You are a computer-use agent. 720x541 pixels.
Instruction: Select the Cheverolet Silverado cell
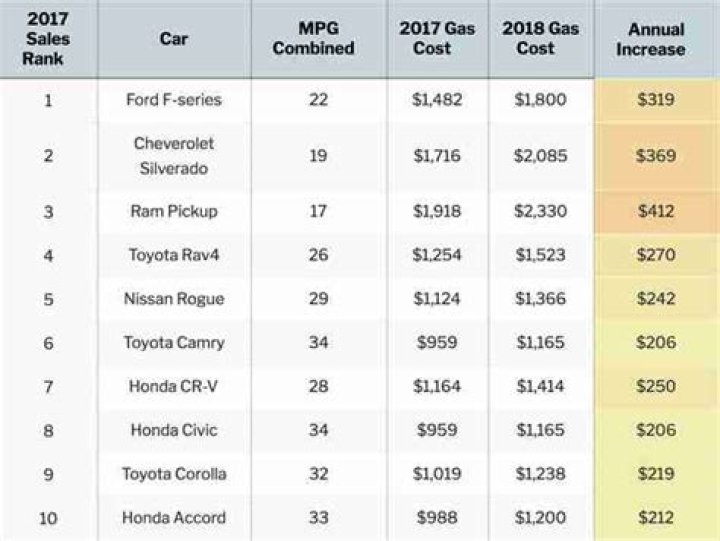tap(174, 156)
